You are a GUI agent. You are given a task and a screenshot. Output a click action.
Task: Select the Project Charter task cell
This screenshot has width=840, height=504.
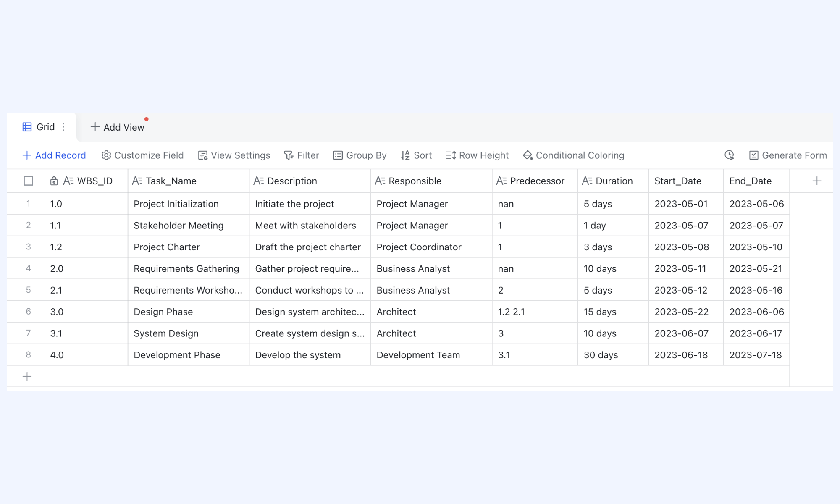point(189,247)
